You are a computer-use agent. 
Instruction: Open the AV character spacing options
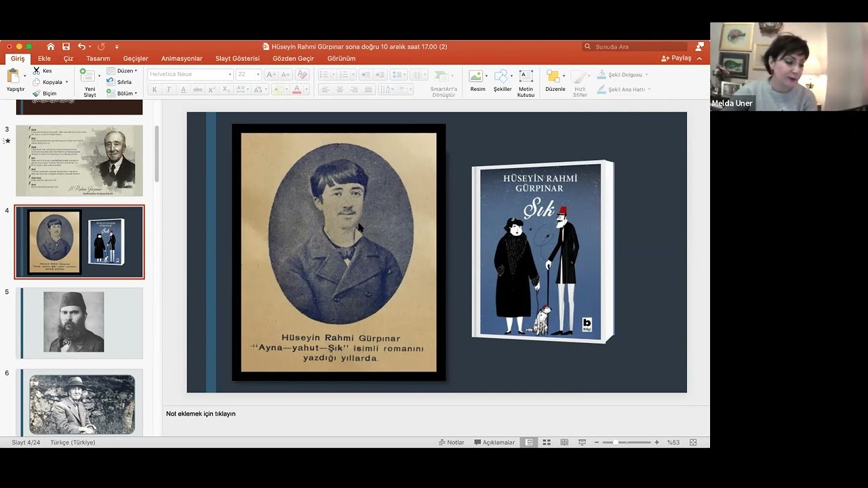pos(241,89)
